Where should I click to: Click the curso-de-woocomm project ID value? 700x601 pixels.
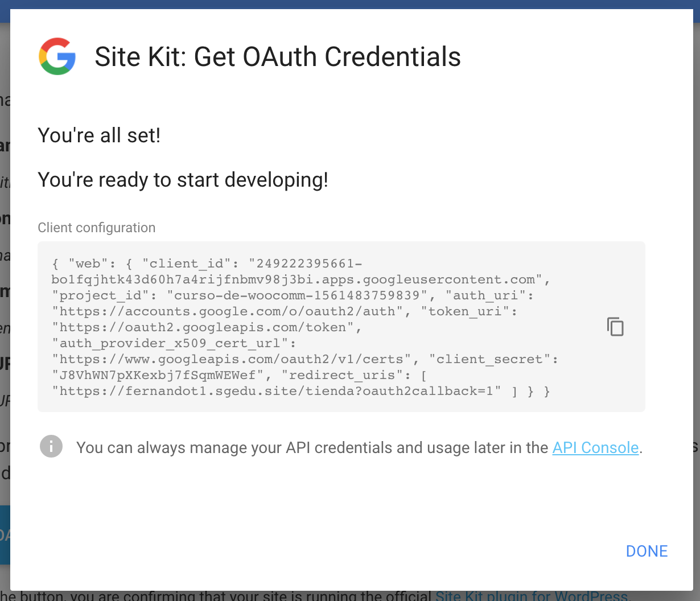point(297,295)
